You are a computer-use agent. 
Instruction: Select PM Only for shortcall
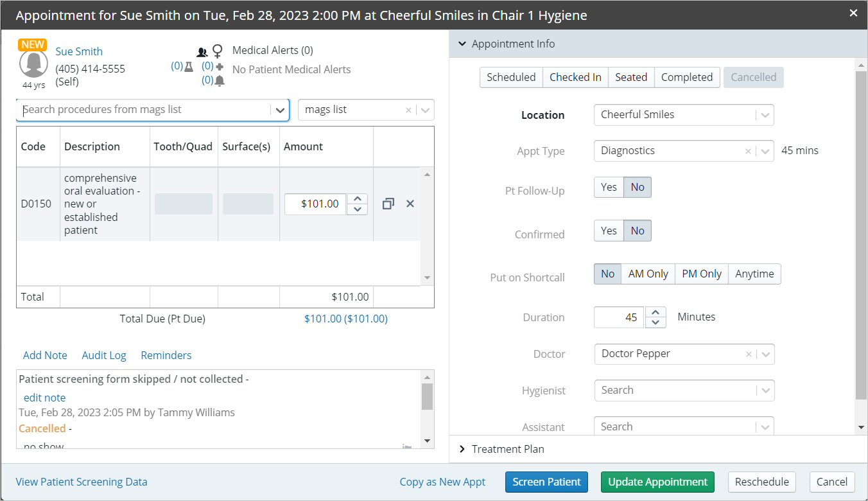point(701,274)
